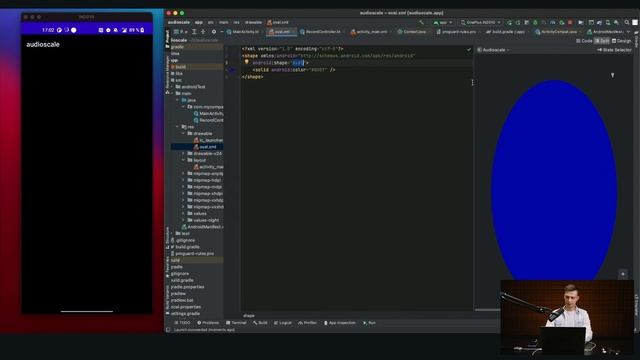Open the OnePlus device selector dropdown
The height and width of the screenshot is (360, 640).
tap(480, 22)
